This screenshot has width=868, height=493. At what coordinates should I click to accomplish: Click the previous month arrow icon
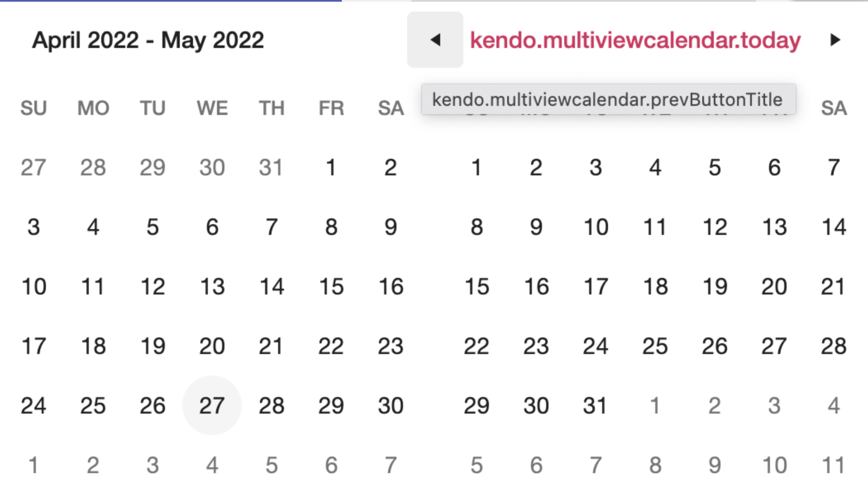coord(435,40)
